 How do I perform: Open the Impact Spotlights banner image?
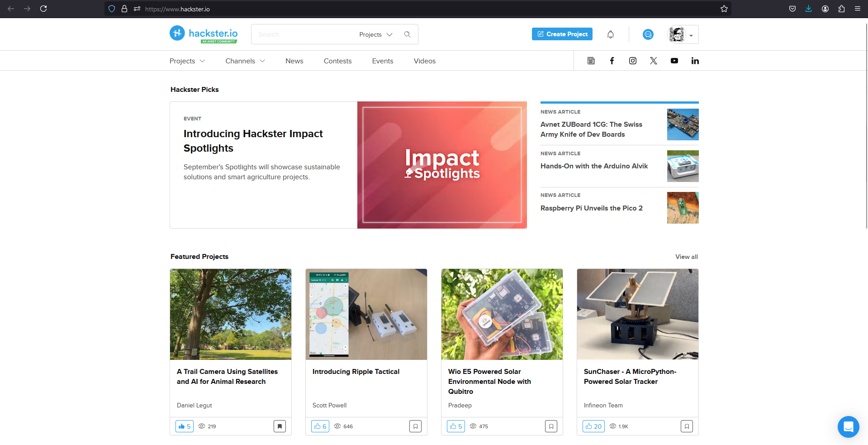pos(442,165)
